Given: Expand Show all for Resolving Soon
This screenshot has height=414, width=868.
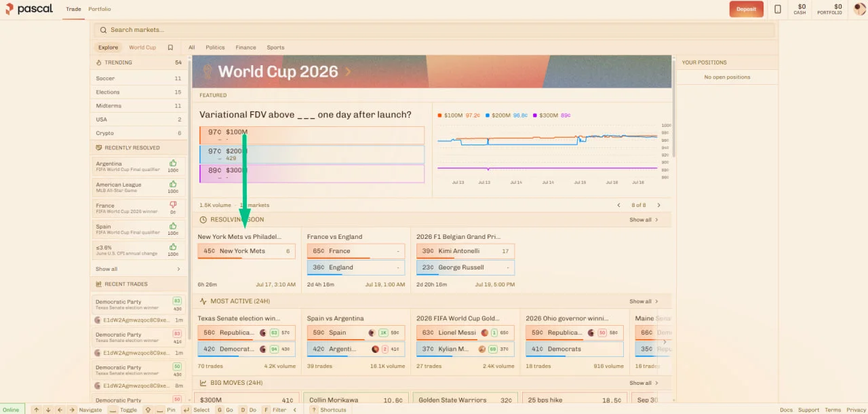Looking at the screenshot, I should click(x=644, y=220).
